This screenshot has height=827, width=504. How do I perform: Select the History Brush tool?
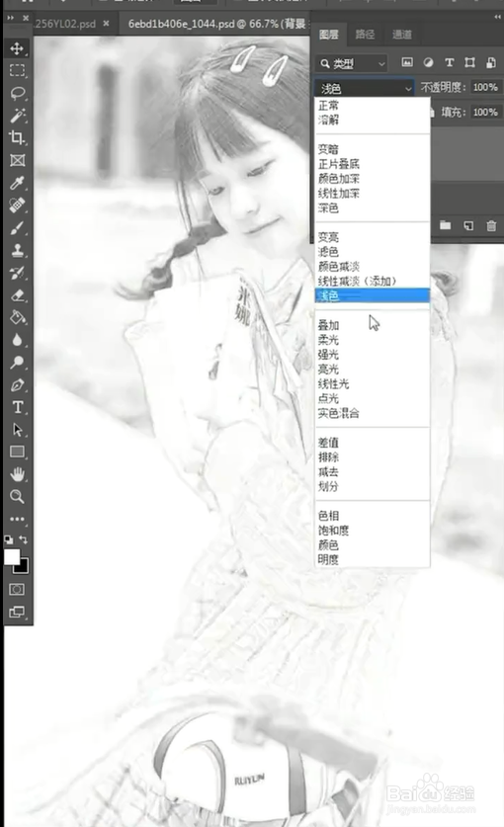tap(17, 272)
